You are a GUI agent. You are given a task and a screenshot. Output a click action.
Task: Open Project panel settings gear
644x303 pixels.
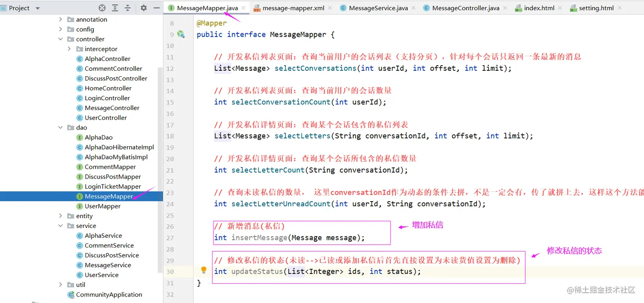coord(144,8)
